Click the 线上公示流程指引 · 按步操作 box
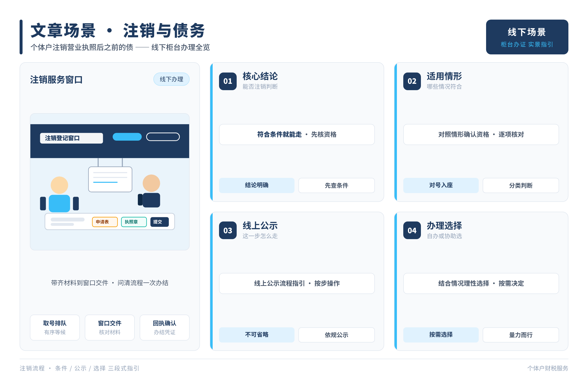The height and width of the screenshot is (392, 588). 297,283
